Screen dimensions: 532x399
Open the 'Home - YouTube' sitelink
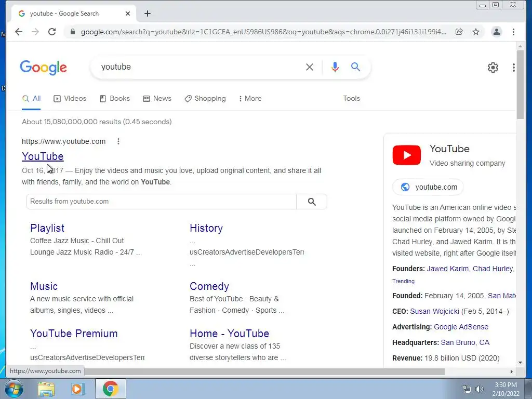(229, 333)
